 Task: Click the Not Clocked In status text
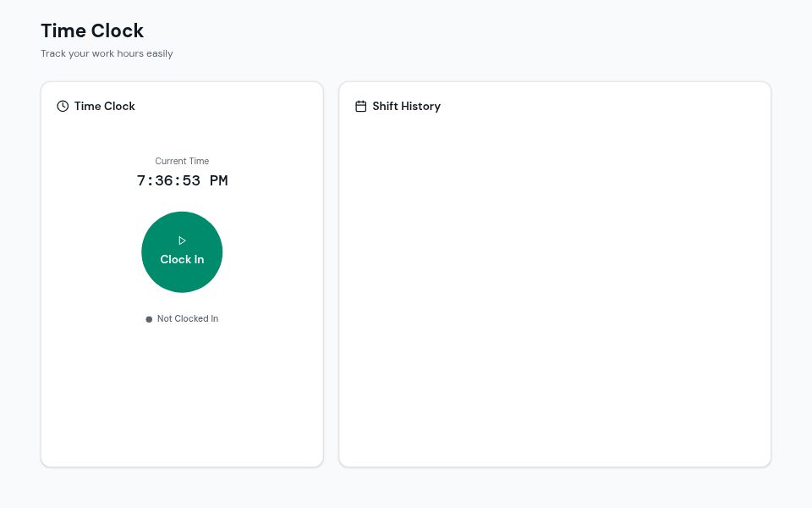click(188, 319)
